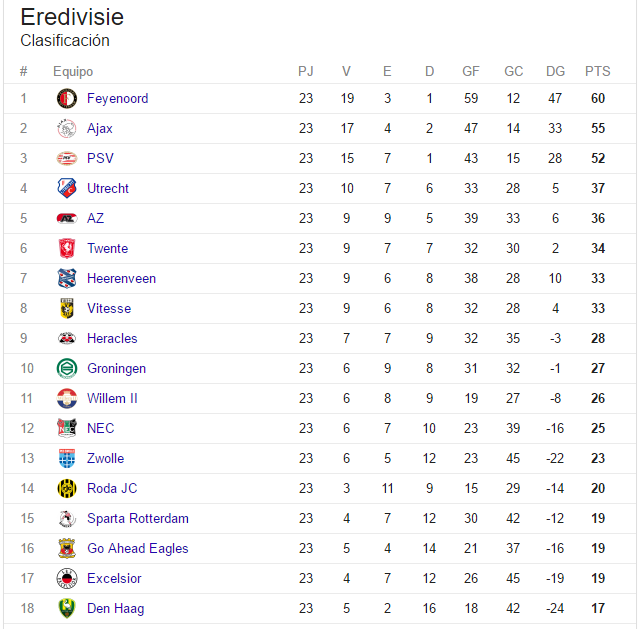Click the Feyenoord club crest icon
The width and height of the screenshot is (642, 629).
[67, 98]
